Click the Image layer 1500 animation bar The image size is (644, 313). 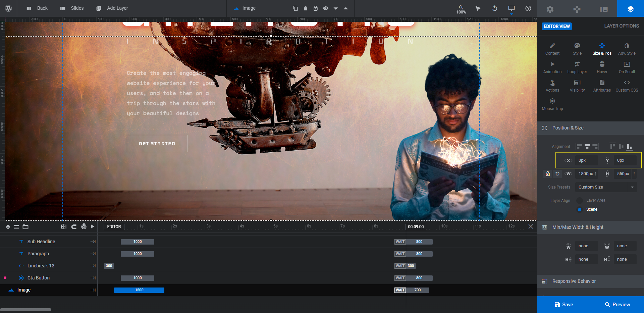(x=139, y=290)
